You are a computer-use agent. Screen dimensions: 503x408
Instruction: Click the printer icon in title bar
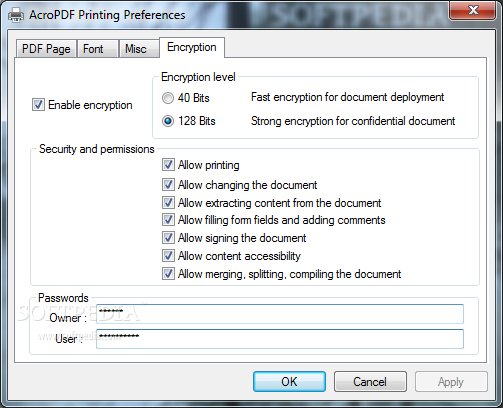click(x=16, y=15)
